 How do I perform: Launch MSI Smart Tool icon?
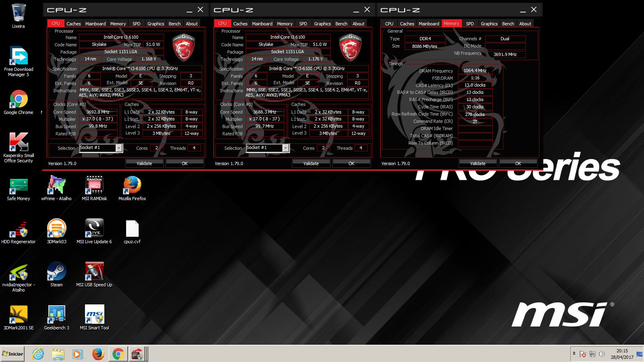tap(94, 318)
